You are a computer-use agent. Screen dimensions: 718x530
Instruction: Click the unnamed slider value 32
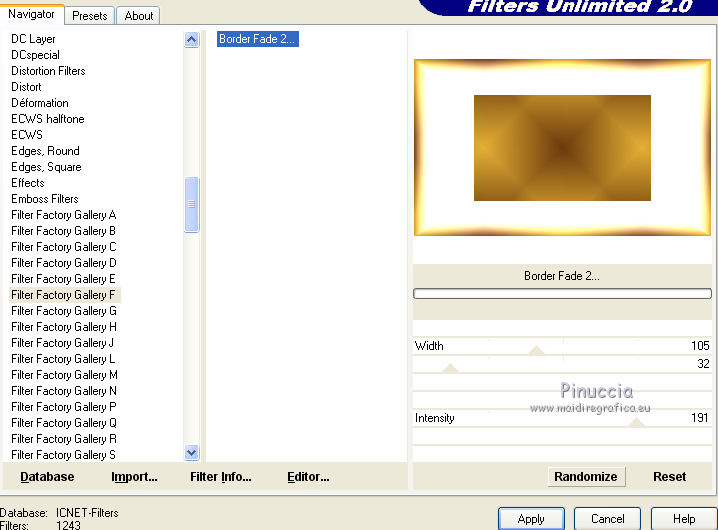[703, 364]
